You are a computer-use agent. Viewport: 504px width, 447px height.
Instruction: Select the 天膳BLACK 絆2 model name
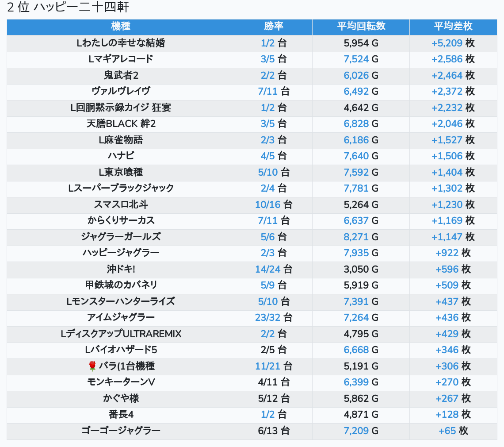(x=121, y=123)
